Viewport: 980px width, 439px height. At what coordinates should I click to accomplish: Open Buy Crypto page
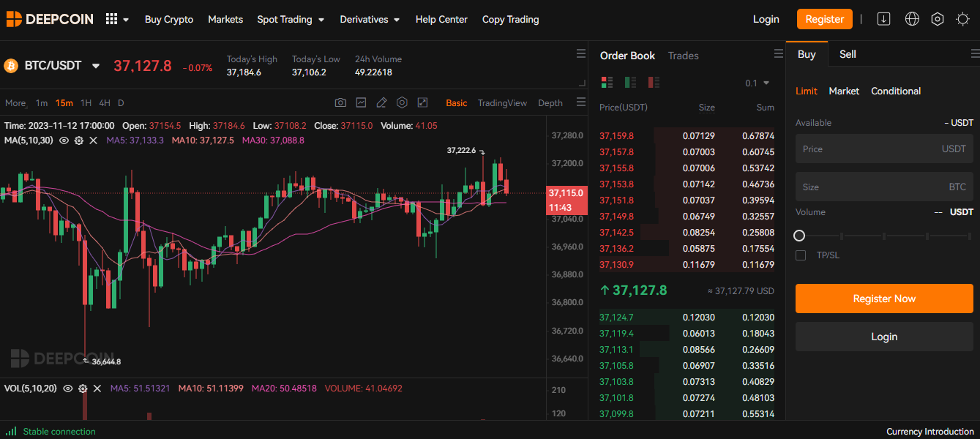click(x=169, y=19)
